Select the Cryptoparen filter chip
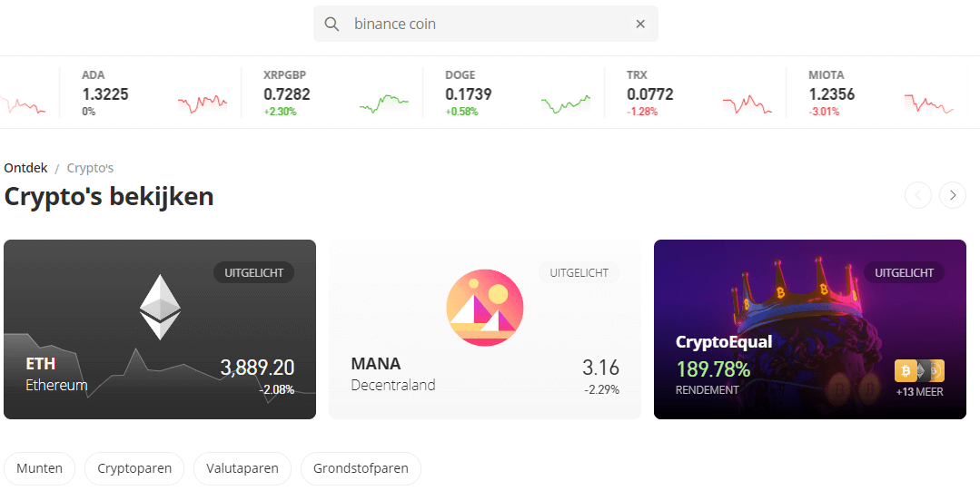This screenshot has height=491, width=980. (x=134, y=468)
